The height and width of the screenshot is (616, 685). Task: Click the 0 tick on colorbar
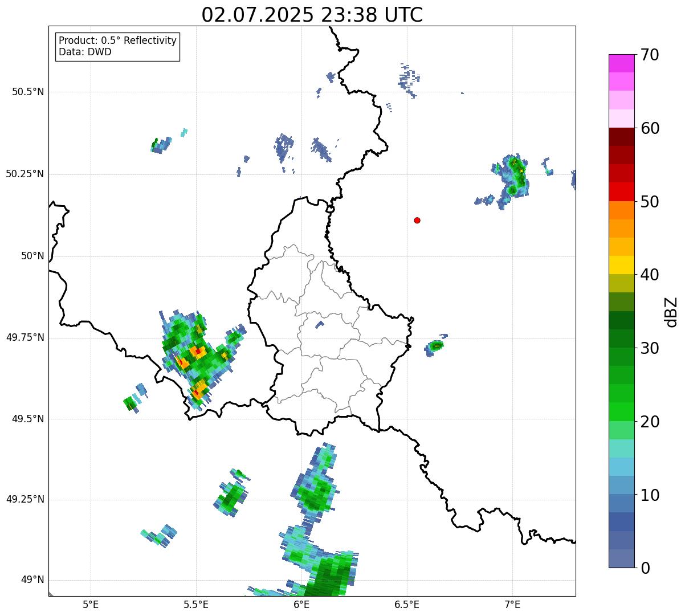tap(645, 568)
